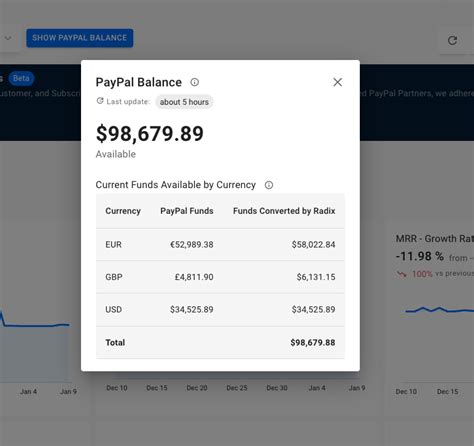Image resolution: width=474 pixels, height=446 pixels.
Task: Click the Currency column header
Action: [123, 211]
